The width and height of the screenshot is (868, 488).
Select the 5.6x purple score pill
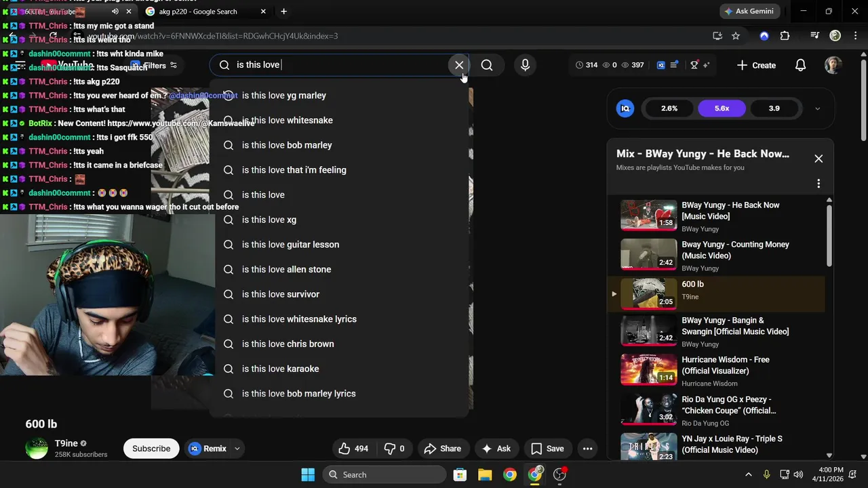pos(722,108)
